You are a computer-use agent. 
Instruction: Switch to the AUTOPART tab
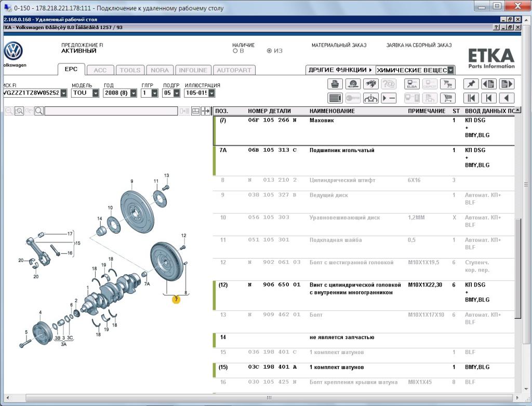(234, 70)
